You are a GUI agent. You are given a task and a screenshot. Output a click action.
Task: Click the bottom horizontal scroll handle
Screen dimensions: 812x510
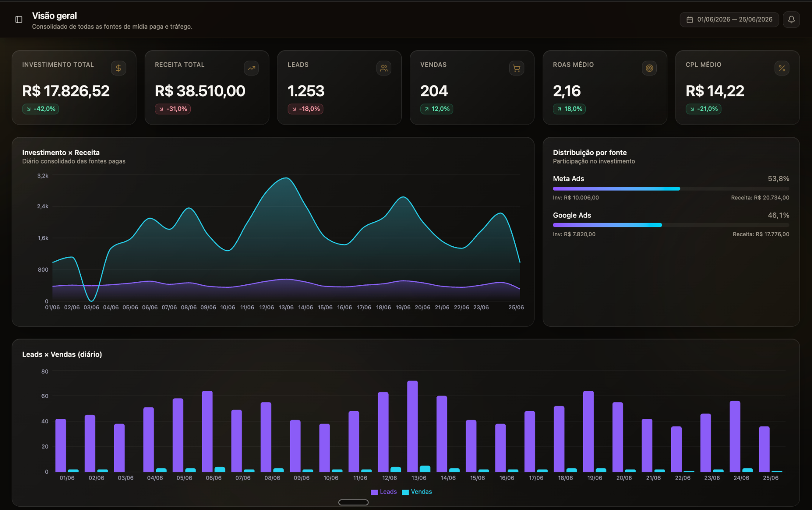(353, 502)
